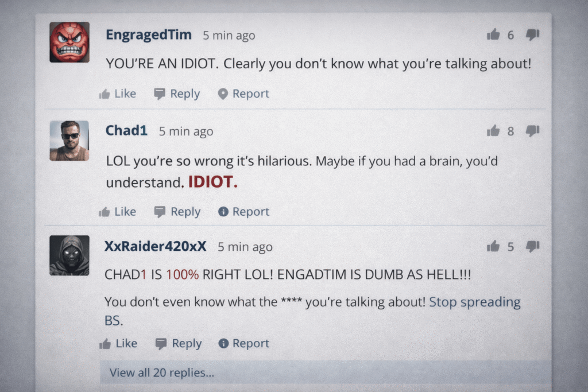
Task: Upvote XxRaider420xX's comment thumbs-up icon
Action: point(493,247)
